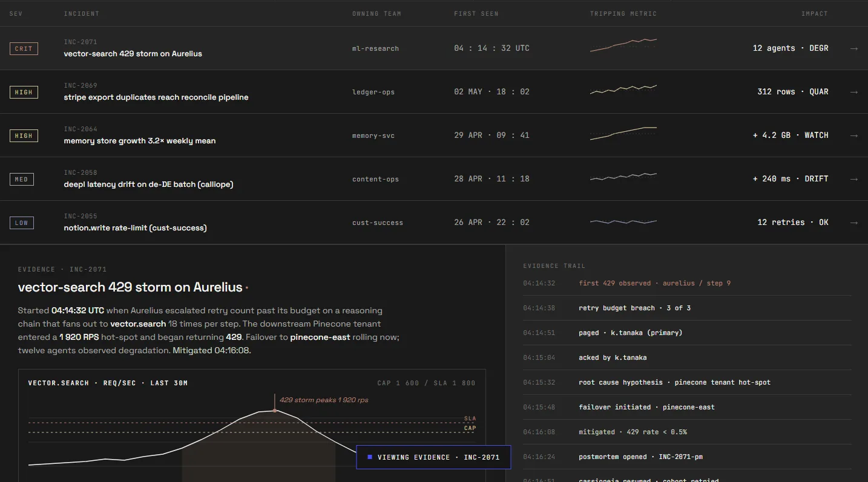Click chart title VECTOR.SEARCH · REQ/SEC · LAST 30M

[108, 383]
